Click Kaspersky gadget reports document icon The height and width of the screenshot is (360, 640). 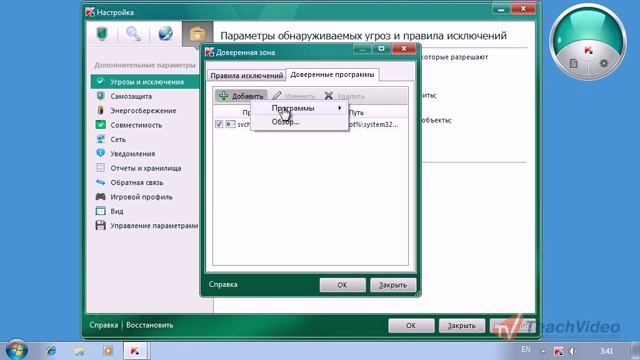click(573, 63)
